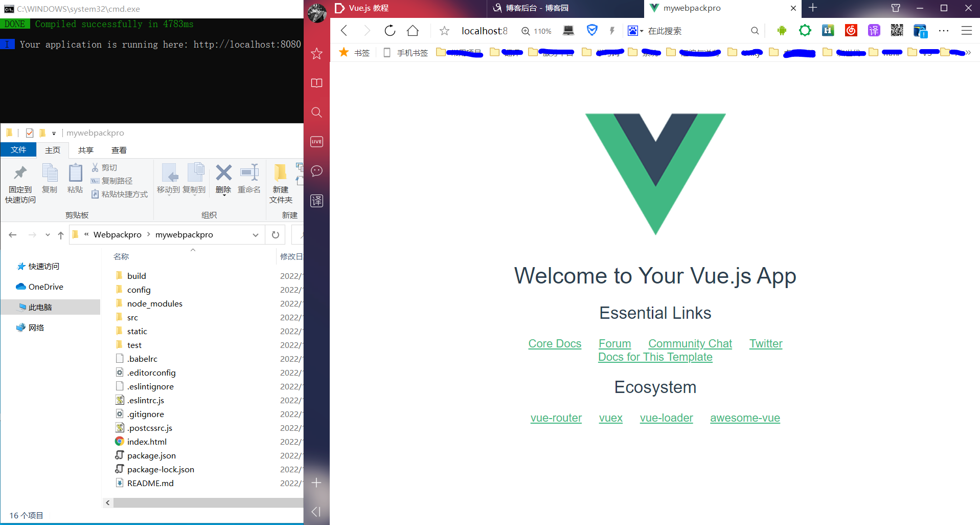Open the Forum link
The height and width of the screenshot is (525, 980).
pyautogui.click(x=615, y=344)
